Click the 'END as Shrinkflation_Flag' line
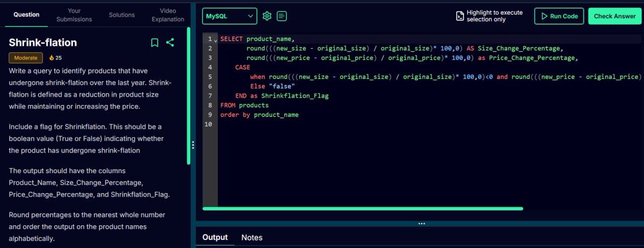This screenshot has height=248, width=644. [x=282, y=96]
